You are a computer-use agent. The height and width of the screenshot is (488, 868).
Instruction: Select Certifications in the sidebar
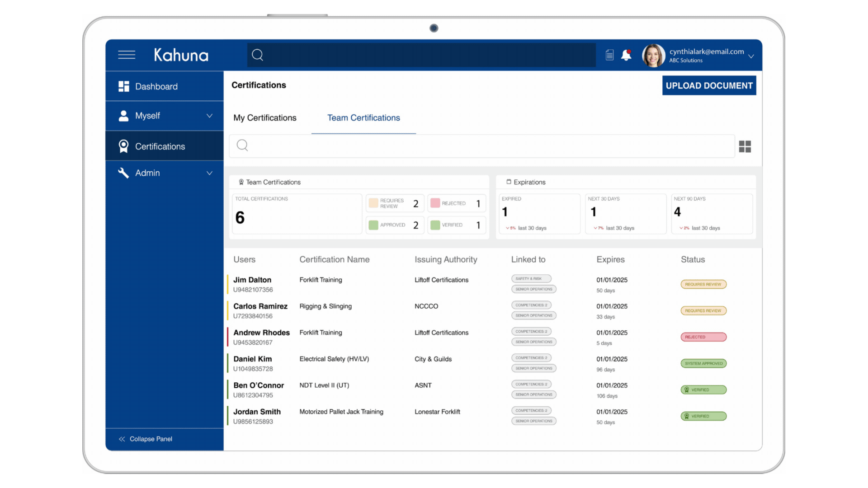pos(165,146)
